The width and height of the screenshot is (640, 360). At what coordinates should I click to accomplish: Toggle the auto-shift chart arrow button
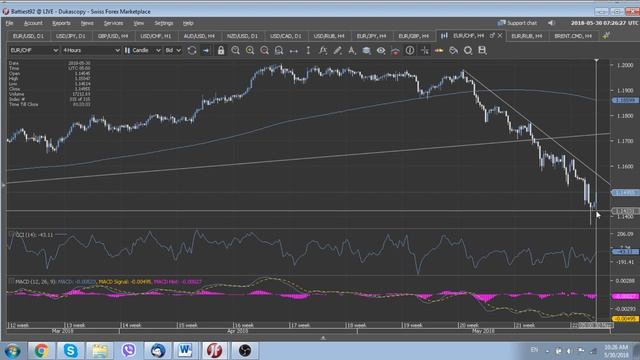[206, 50]
